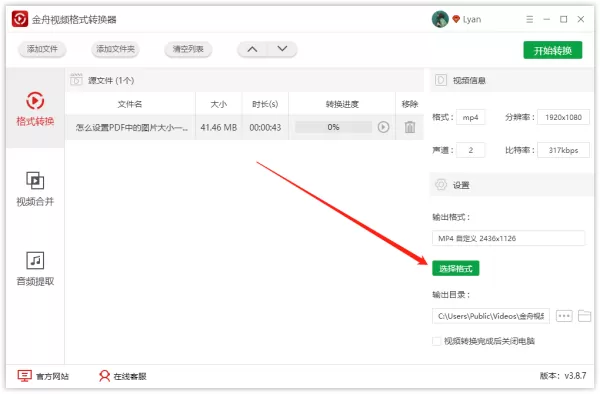
Task: Click 大小 column header
Action: pos(218,104)
